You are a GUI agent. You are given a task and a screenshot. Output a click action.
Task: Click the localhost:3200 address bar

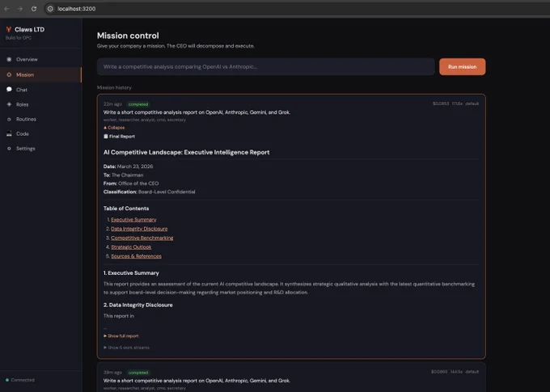click(77, 8)
